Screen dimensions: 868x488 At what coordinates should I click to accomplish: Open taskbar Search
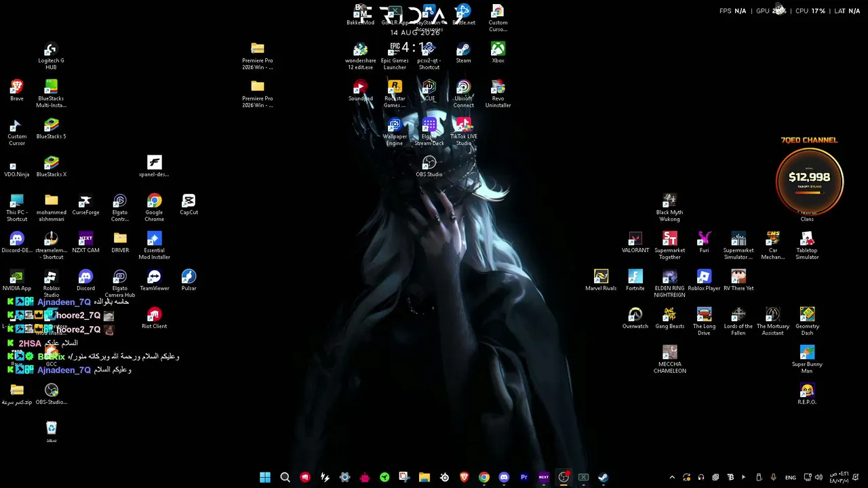pyautogui.click(x=285, y=477)
